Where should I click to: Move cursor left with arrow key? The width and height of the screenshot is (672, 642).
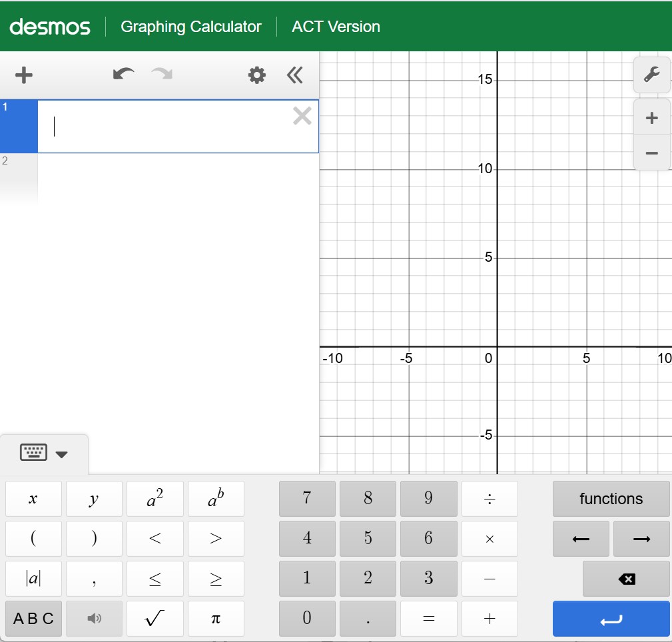pyautogui.click(x=581, y=539)
